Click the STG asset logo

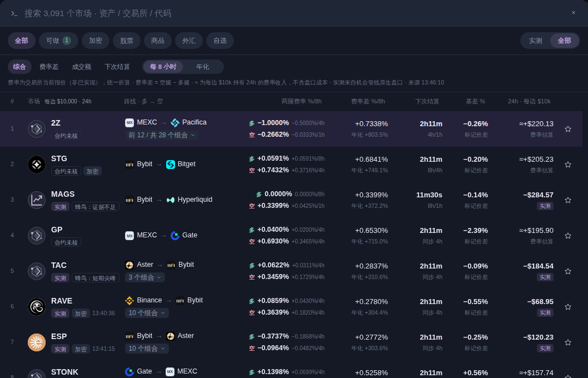37,165
